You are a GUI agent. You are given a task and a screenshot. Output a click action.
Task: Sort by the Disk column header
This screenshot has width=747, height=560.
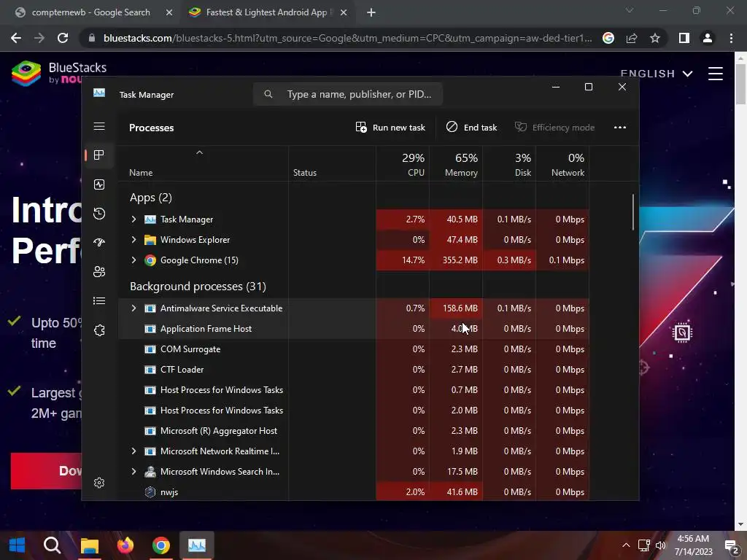[x=509, y=164]
